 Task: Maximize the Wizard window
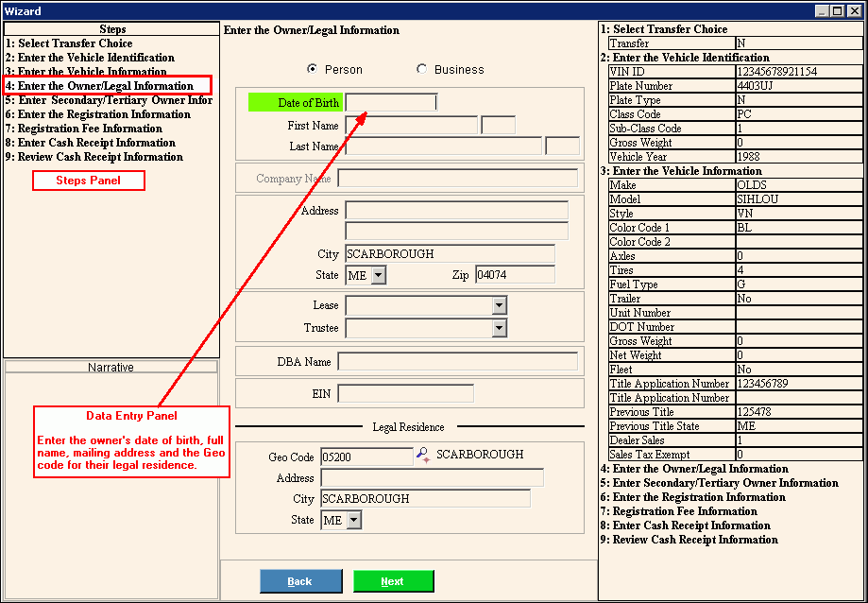pos(838,10)
